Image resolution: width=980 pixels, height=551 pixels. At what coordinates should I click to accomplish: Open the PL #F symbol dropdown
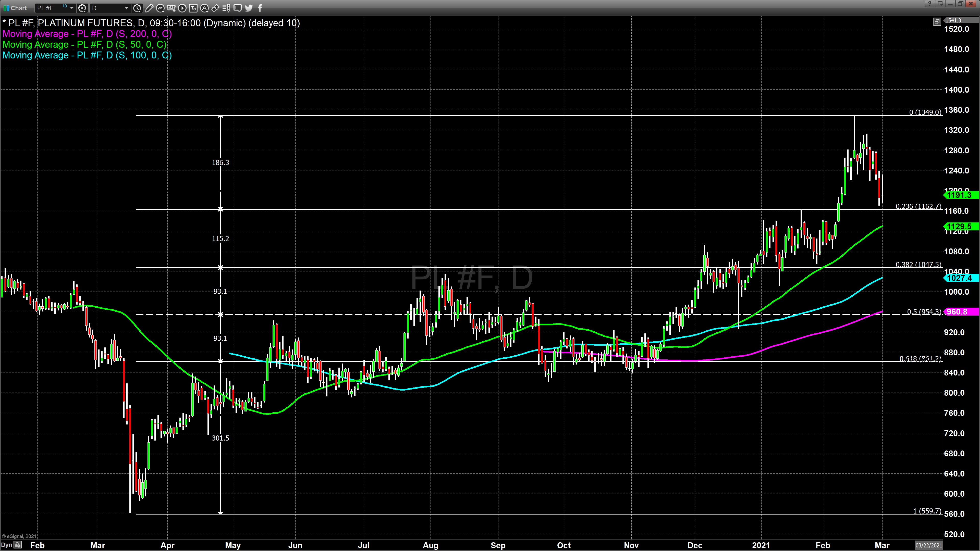pos(71,8)
